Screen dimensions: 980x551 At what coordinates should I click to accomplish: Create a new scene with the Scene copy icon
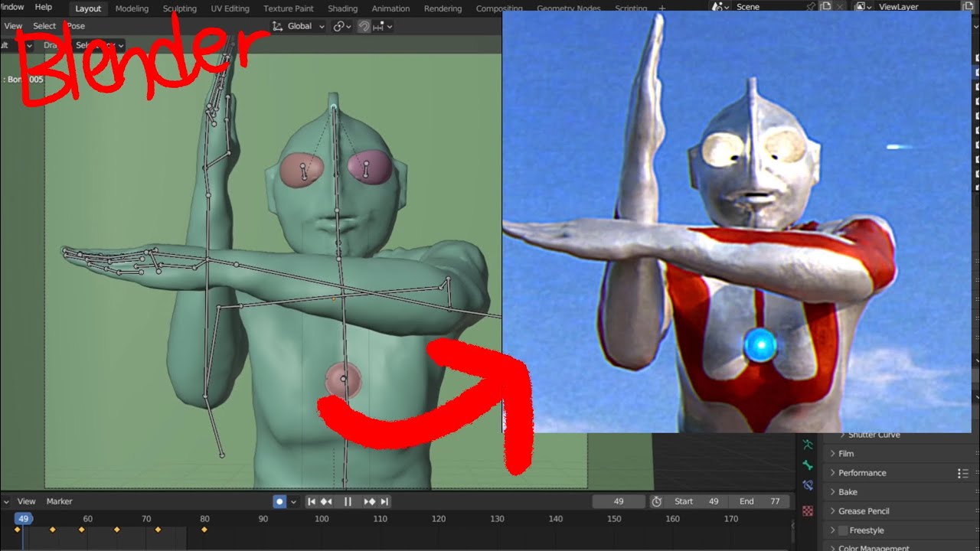[x=826, y=7]
